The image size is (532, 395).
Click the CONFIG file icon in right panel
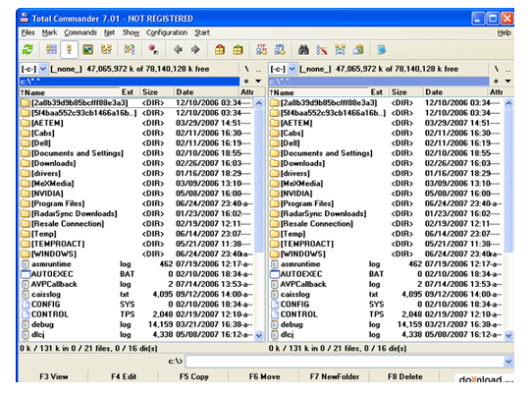click(275, 305)
